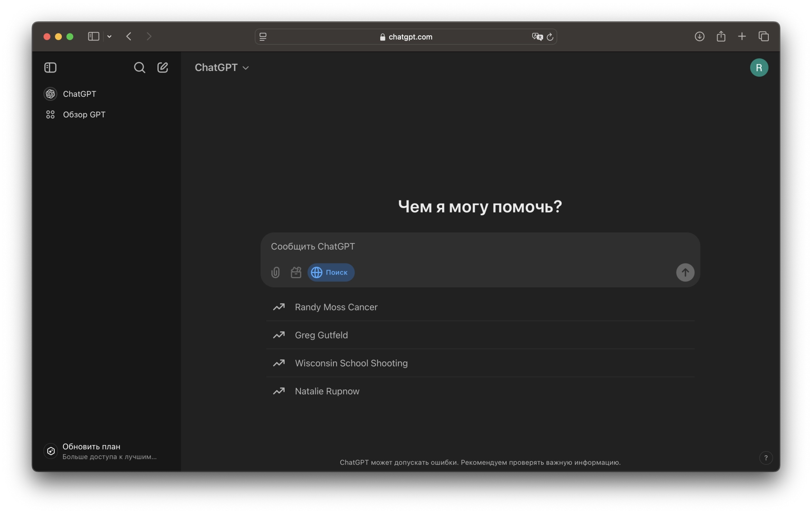The width and height of the screenshot is (812, 514).
Task: Reload the page with refresh icon
Action: tap(550, 37)
